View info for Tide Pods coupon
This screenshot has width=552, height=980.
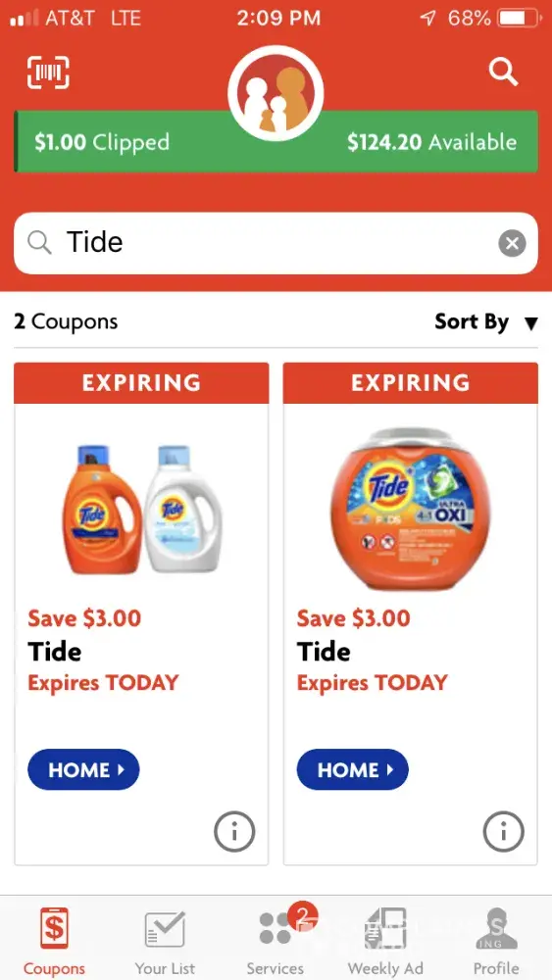503,831
